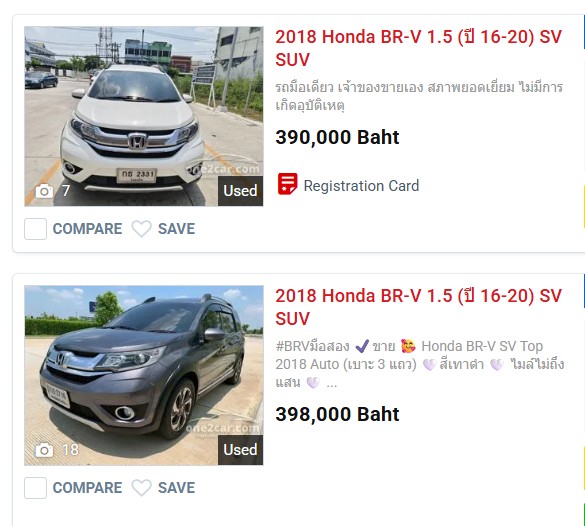
Task: Click the SAVE label of second listing
Action: tap(176, 488)
